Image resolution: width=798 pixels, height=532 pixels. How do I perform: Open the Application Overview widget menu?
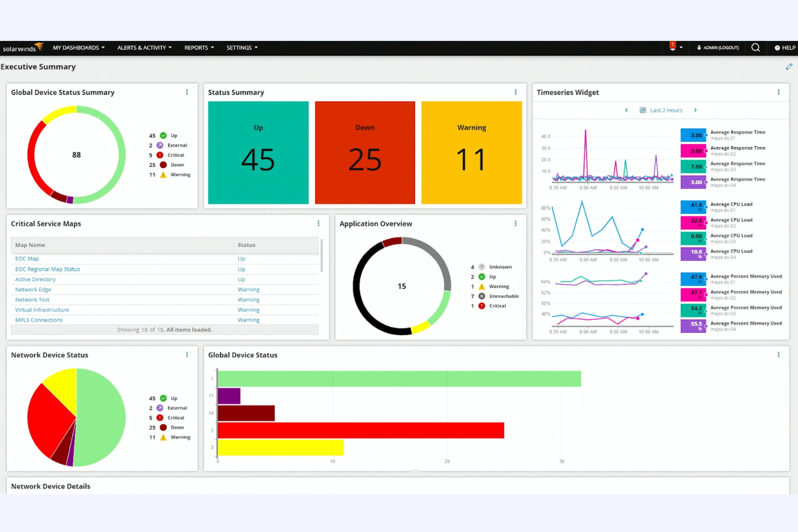tap(515, 223)
